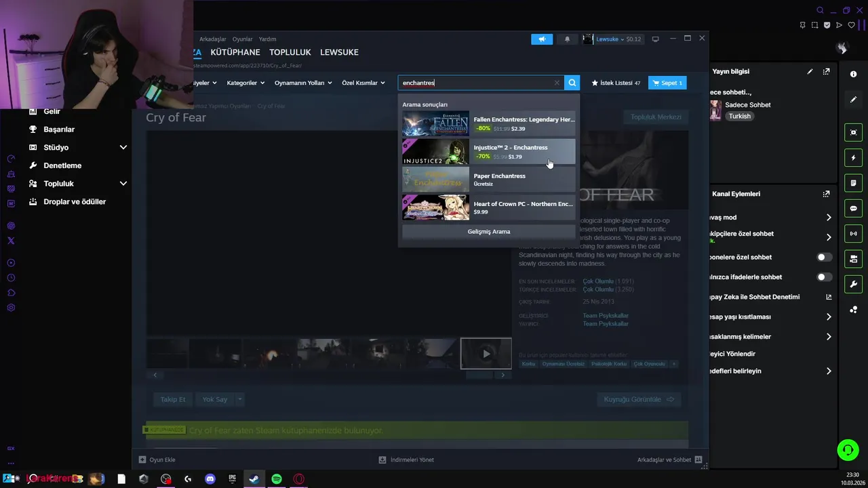Click the Korku tag
This screenshot has width=868, height=488.
[528, 364]
